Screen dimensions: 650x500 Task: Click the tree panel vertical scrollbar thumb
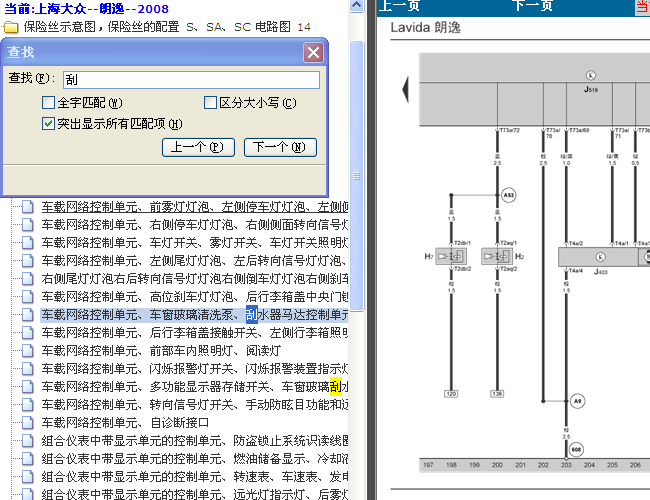[357, 175]
